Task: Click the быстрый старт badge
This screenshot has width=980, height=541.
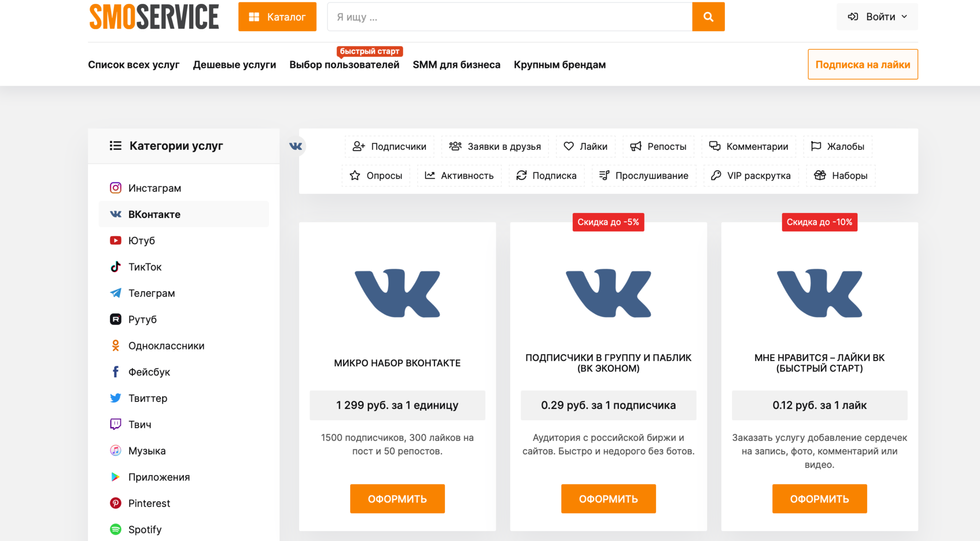Action: click(x=369, y=51)
